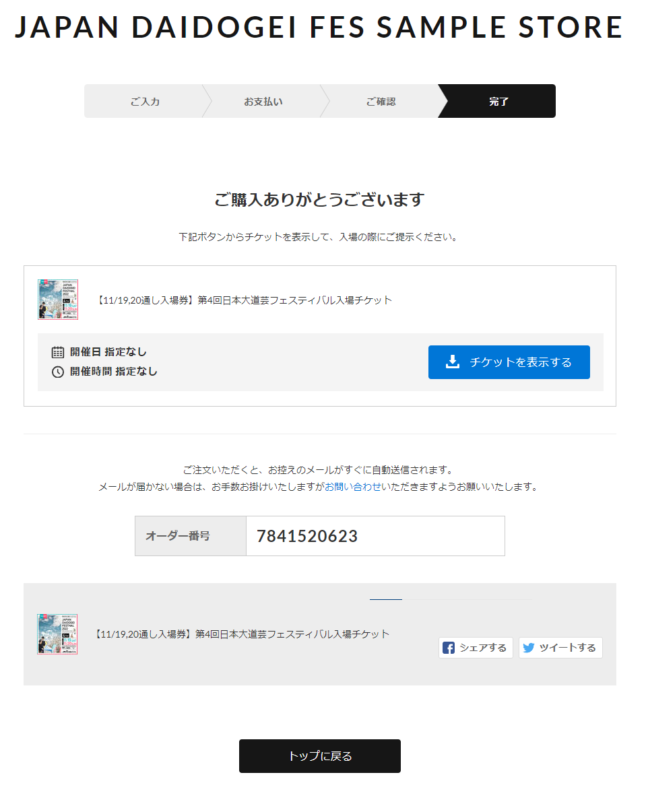Tweet using ツイートする button
This screenshot has height=812, width=646.
tap(560, 648)
